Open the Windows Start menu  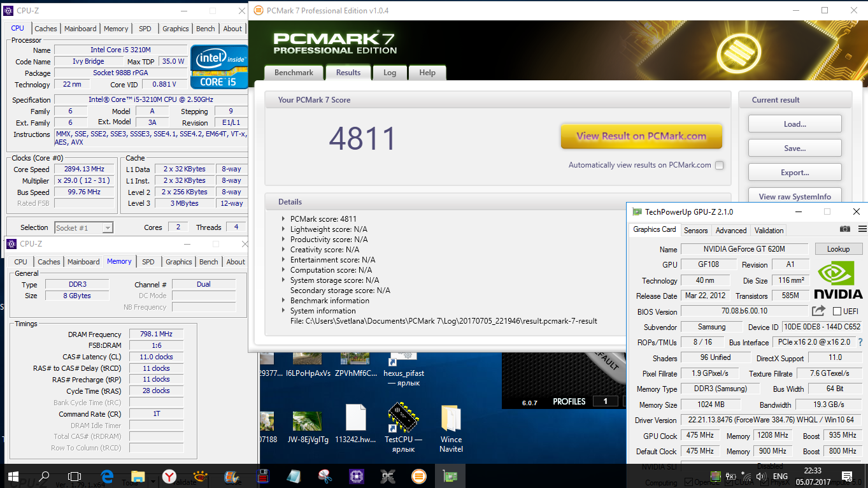click(x=13, y=476)
